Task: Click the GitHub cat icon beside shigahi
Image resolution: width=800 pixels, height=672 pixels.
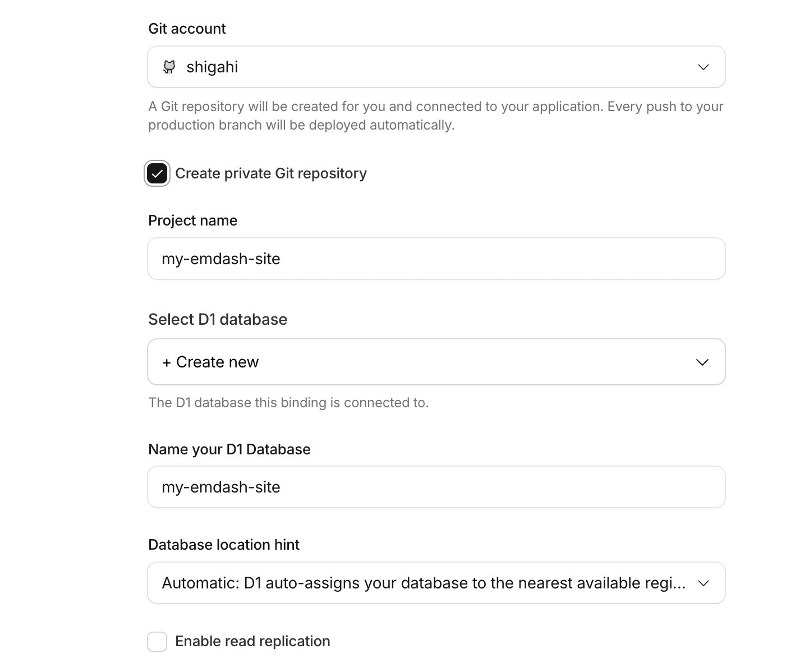Action: coord(169,67)
